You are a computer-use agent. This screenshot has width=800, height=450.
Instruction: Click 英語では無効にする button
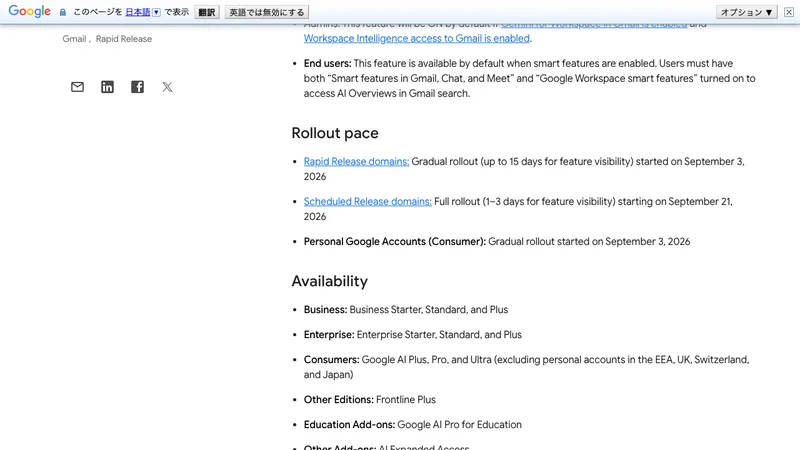[267, 12]
